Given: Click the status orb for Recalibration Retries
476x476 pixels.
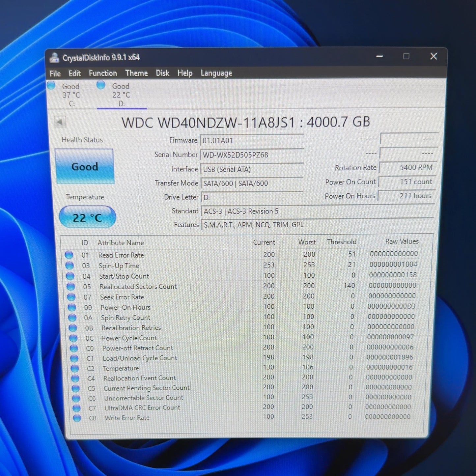Looking at the screenshot, I should click(x=73, y=328).
